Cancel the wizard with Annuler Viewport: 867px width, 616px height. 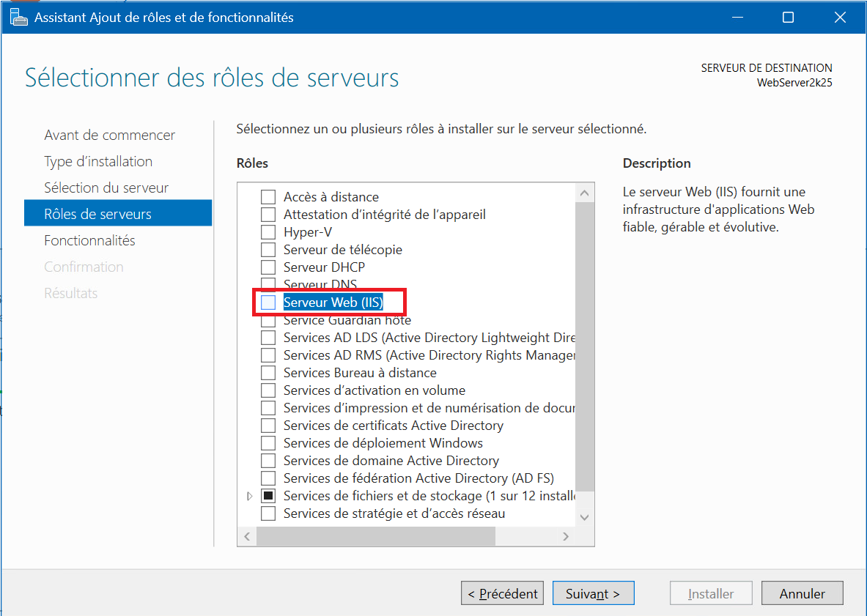tap(802, 593)
